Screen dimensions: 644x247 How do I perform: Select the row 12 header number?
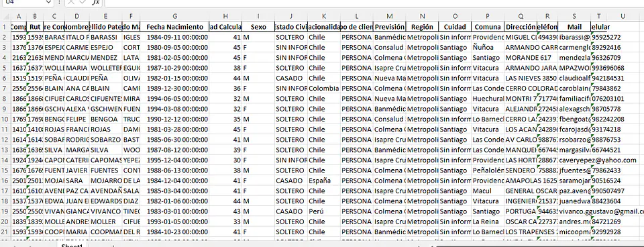[5, 140]
